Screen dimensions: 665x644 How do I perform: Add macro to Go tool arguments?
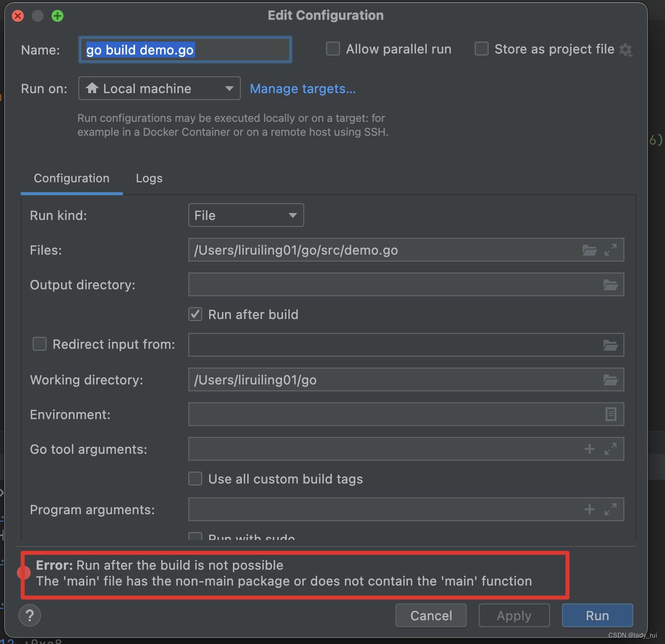tap(590, 449)
